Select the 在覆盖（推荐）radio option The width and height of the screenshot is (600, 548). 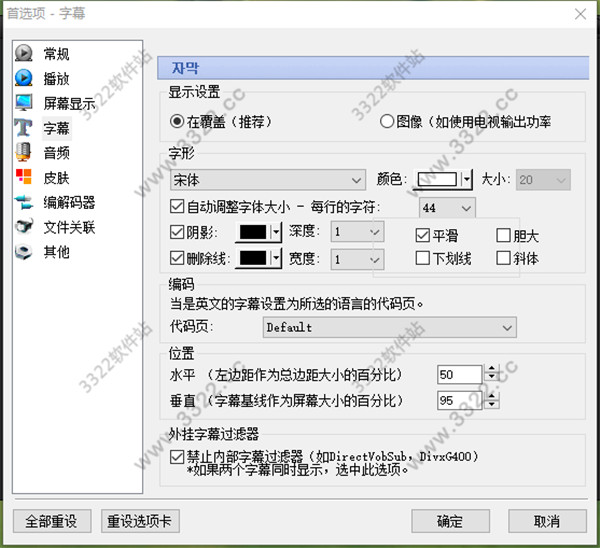tap(177, 122)
